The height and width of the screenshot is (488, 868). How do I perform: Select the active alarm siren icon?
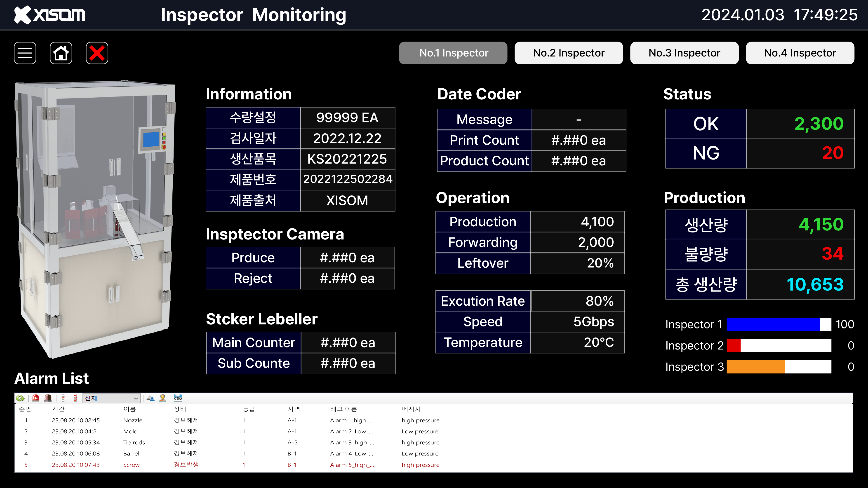point(35,398)
